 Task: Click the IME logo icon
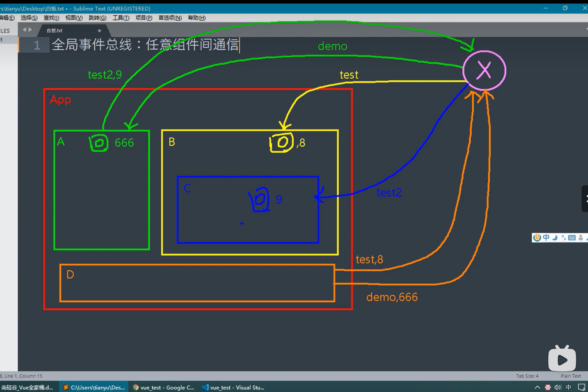coord(537,238)
